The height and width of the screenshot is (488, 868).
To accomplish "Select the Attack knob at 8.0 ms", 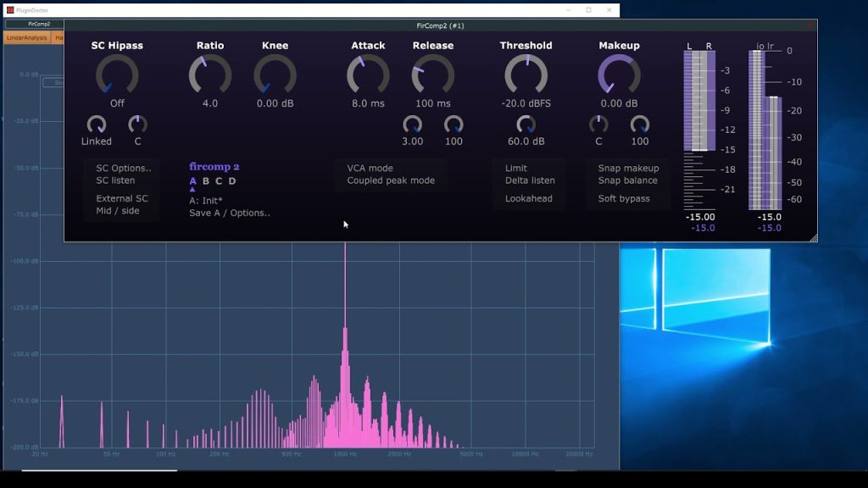I will [368, 75].
